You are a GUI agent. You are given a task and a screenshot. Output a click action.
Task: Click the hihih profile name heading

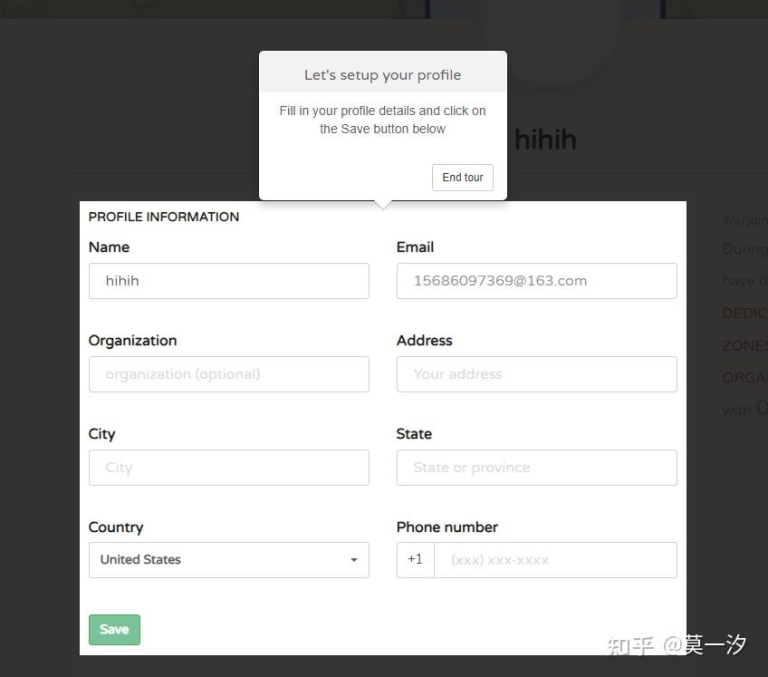pos(545,139)
